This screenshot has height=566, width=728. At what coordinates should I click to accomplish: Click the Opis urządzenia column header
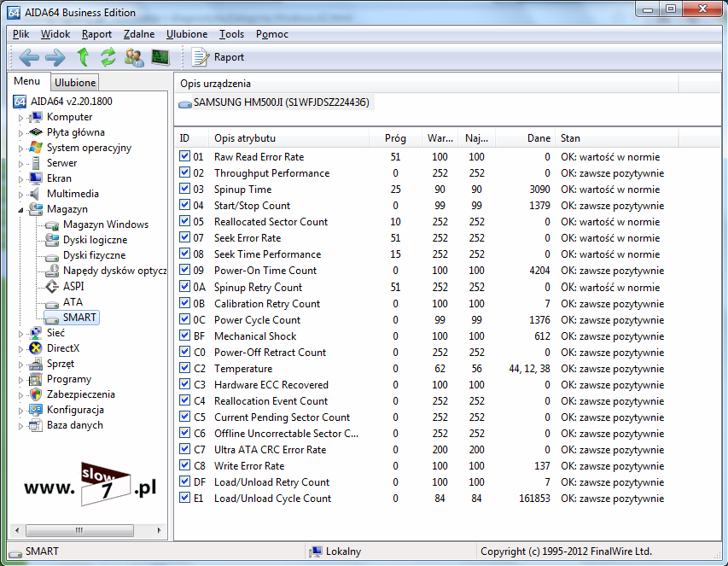click(426, 84)
